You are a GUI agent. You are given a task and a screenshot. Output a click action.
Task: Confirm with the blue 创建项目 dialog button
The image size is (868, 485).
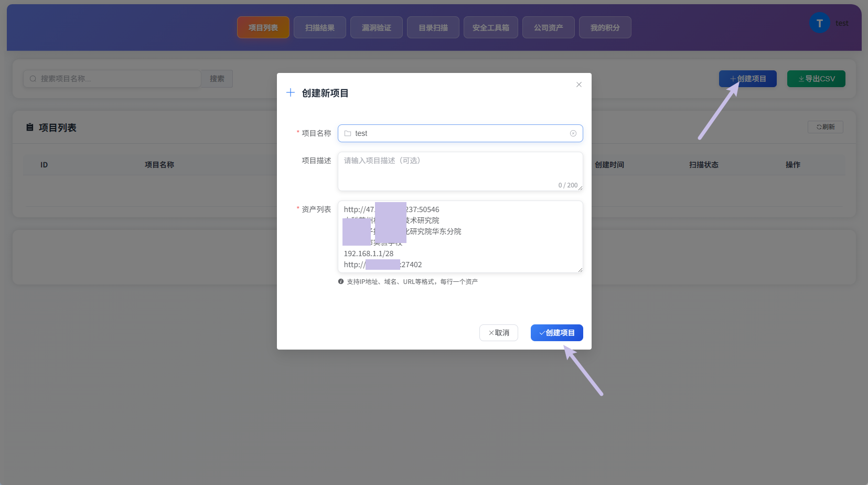coord(557,333)
